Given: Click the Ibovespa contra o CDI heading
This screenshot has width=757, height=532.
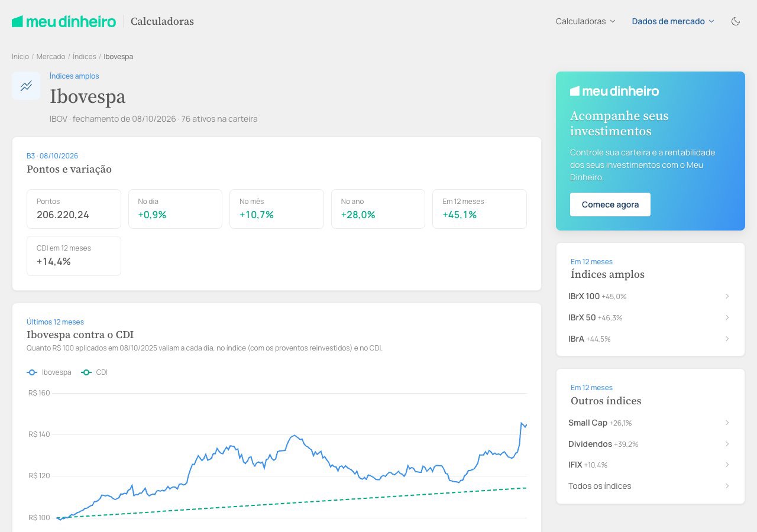Looking at the screenshot, I should 80,335.
